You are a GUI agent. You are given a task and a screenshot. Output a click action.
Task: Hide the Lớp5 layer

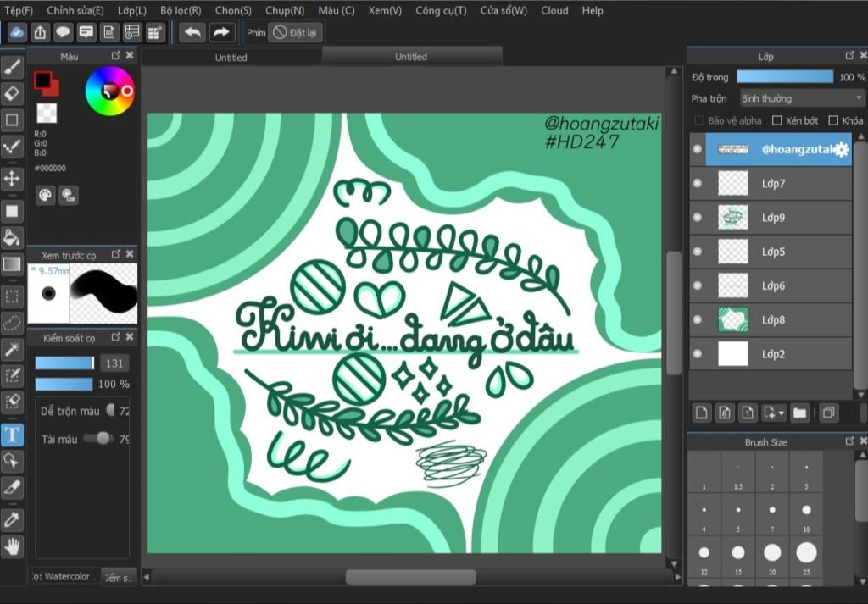click(698, 252)
